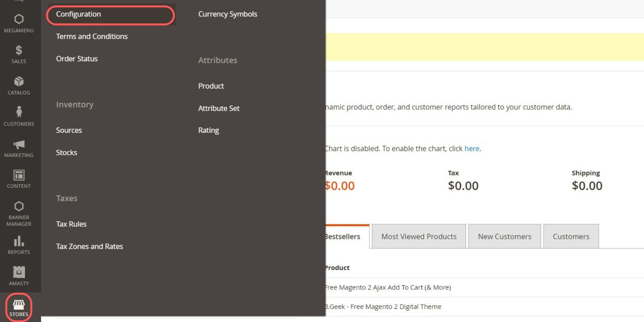
Task: Open the Attribute Set page
Action: (x=219, y=108)
